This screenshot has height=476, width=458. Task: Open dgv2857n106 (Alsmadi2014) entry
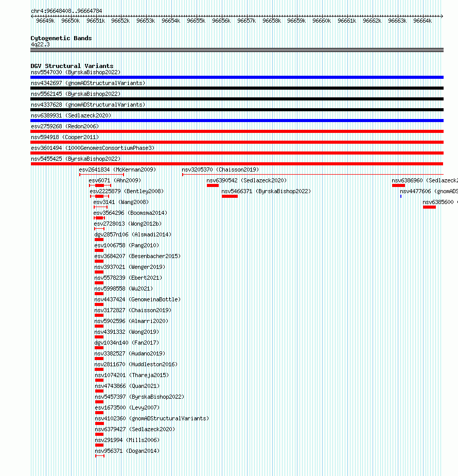pyautogui.click(x=133, y=235)
